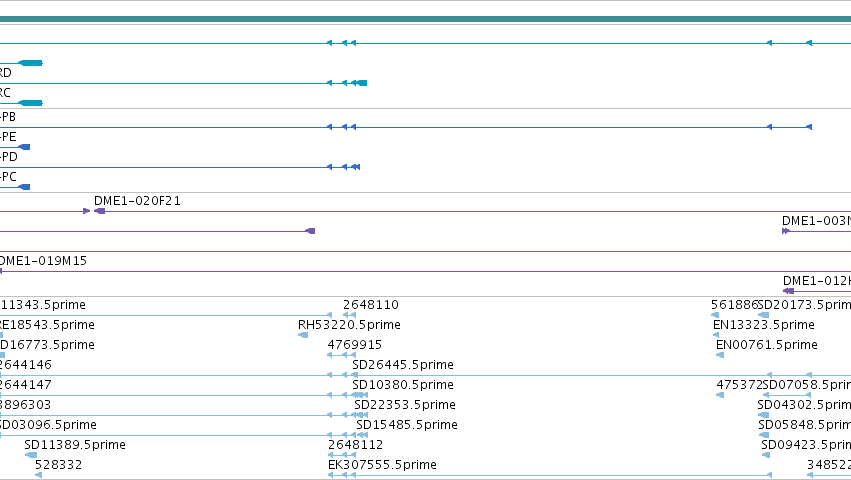Click the EN13323.5prime label

click(764, 325)
